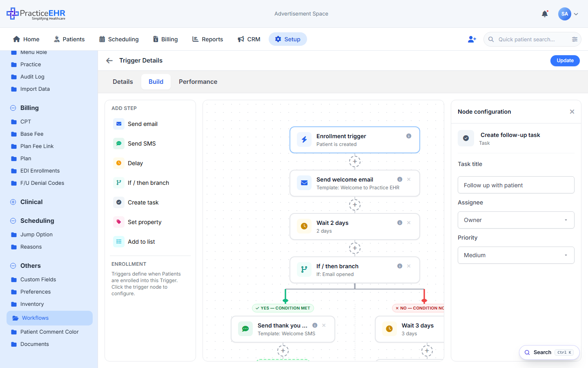This screenshot has height=368, width=588.
Task: Open Workflows in the sidebar
Action: point(49,318)
